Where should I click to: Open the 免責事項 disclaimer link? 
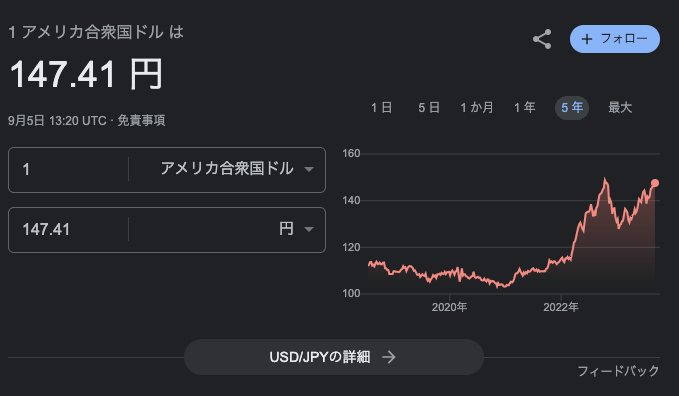coord(141,120)
